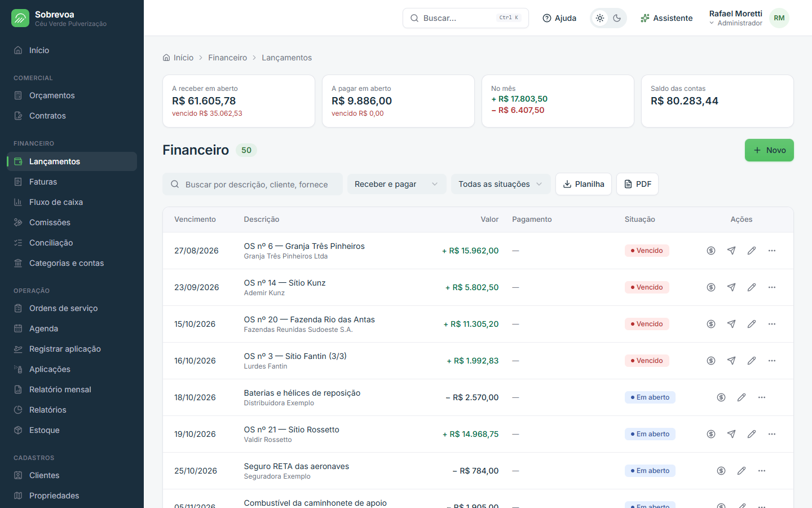This screenshot has width=812, height=508.
Task: Open Comissões in the sidebar
Action: coord(72,222)
